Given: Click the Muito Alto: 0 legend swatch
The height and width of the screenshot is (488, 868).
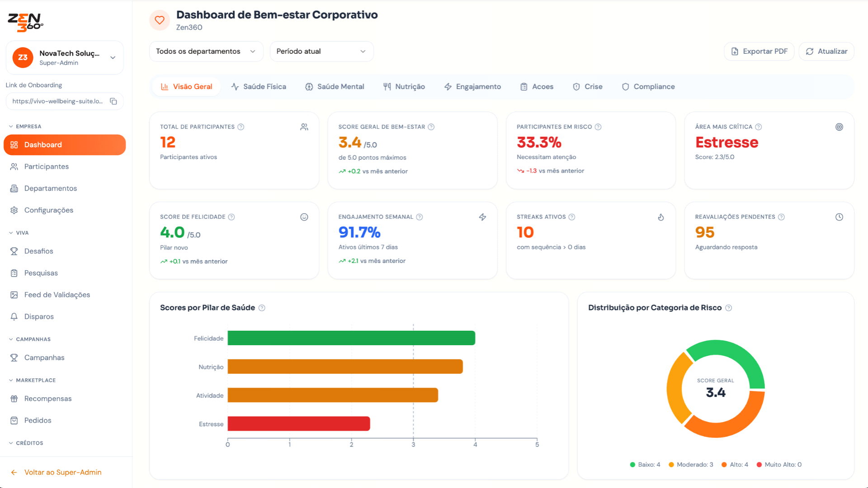Looking at the screenshot, I should [759, 465].
